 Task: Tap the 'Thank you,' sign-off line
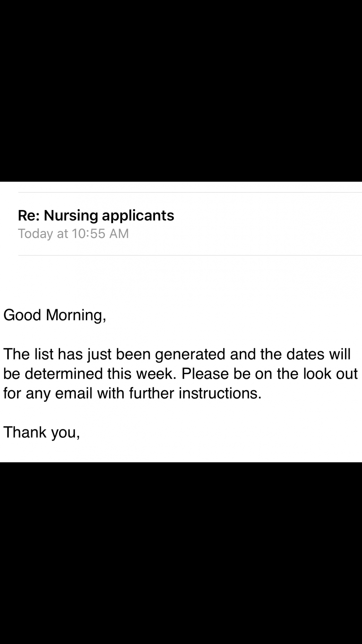click(42, 432)
